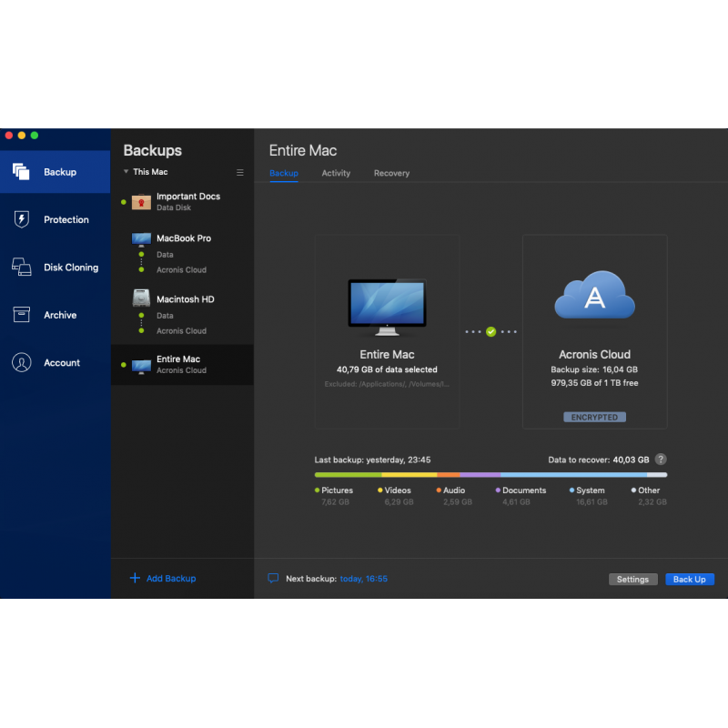Image resolution: width=728 pixels, height=728 pixels.
Task: Click the help question mark icon
Action: 661,460
